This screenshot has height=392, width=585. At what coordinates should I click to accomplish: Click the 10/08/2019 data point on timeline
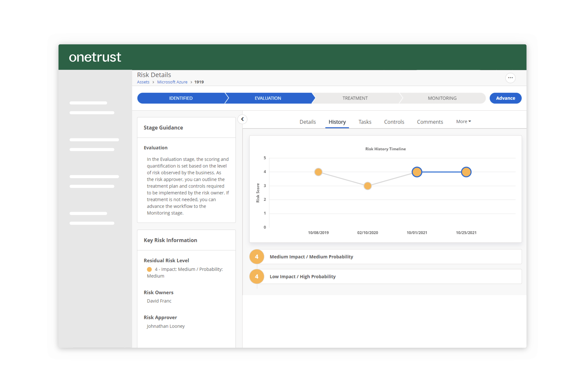(318, 172)
